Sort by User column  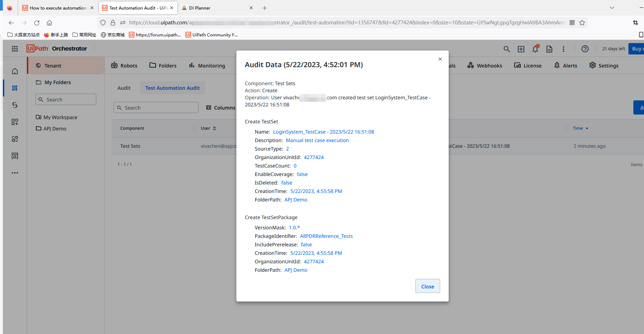point(208,128)
